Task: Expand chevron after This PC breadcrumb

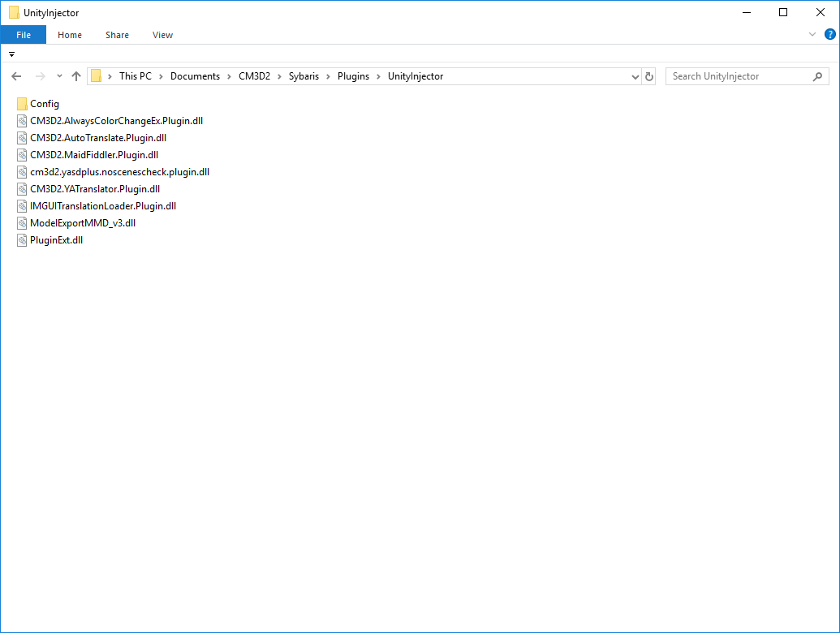Action: [161, 76]
